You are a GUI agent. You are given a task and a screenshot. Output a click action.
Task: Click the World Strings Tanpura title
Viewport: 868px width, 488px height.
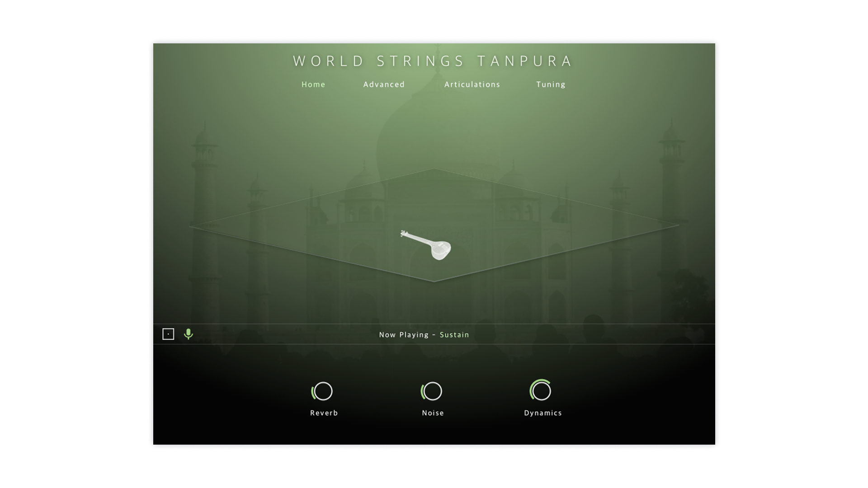point(433,61)
